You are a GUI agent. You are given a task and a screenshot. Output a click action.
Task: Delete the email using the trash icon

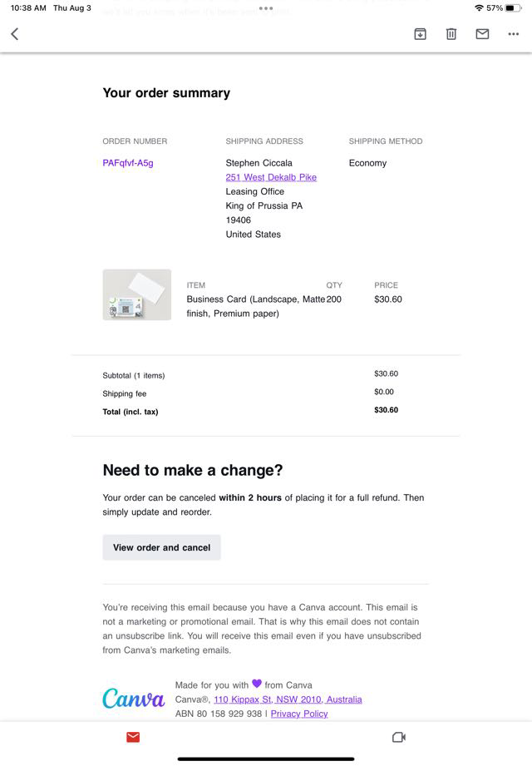pos(451,34)
